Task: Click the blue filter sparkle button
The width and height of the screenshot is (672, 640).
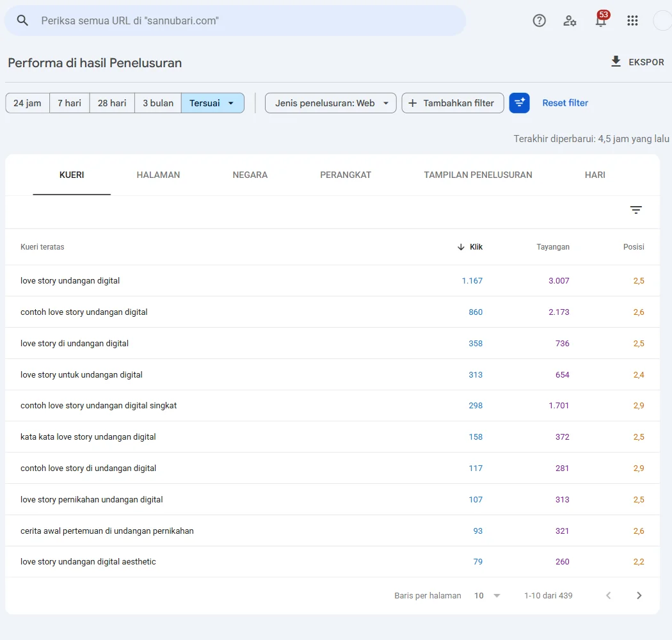Action: (520, 103)
